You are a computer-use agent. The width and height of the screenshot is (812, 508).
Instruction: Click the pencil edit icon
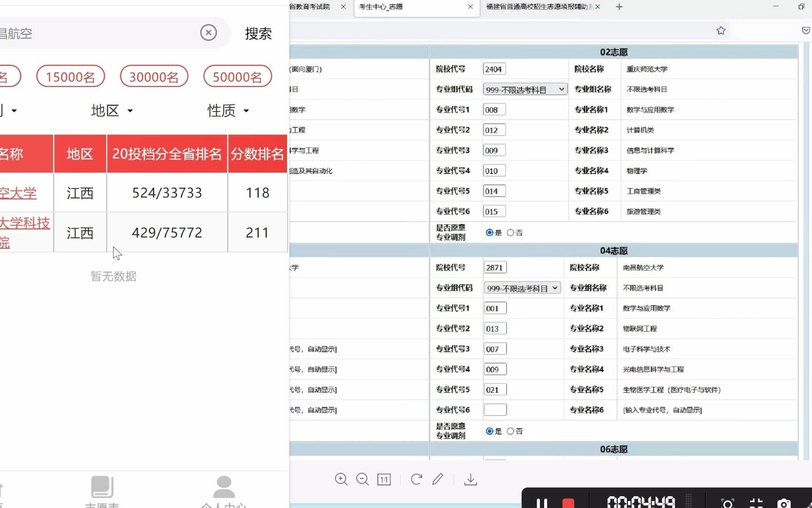[438, 479]
